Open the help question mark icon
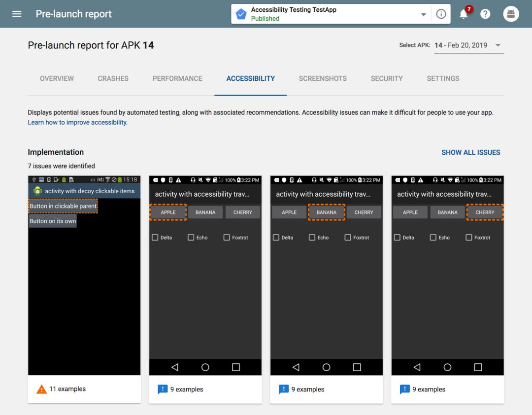532x415 pixels. click(x=485, y=14)
